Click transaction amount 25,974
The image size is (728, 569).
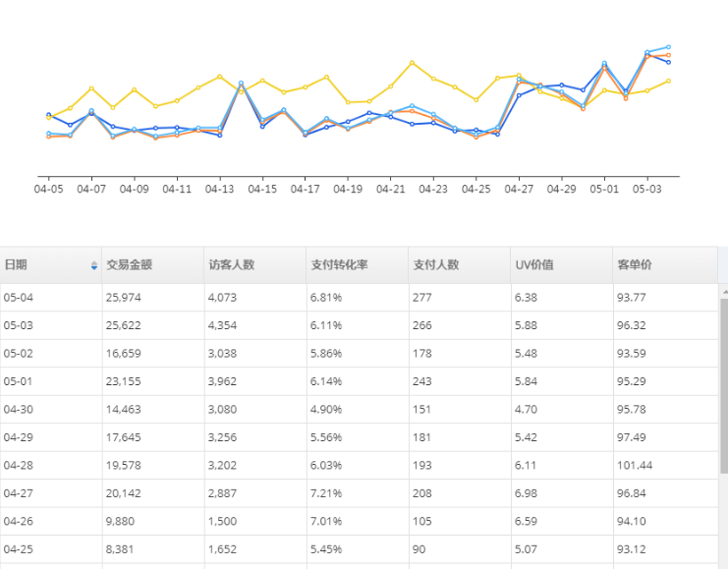123,297
